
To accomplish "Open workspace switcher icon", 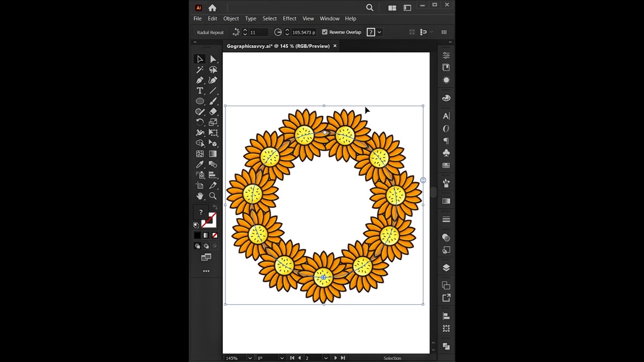I will (408, 8).
